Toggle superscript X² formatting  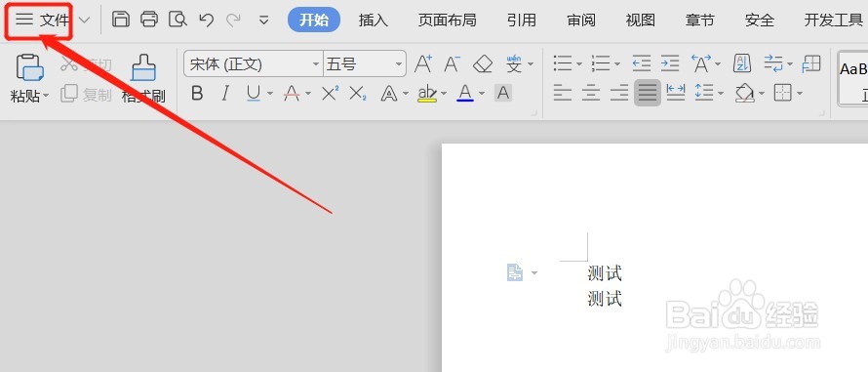pos(331,93)
